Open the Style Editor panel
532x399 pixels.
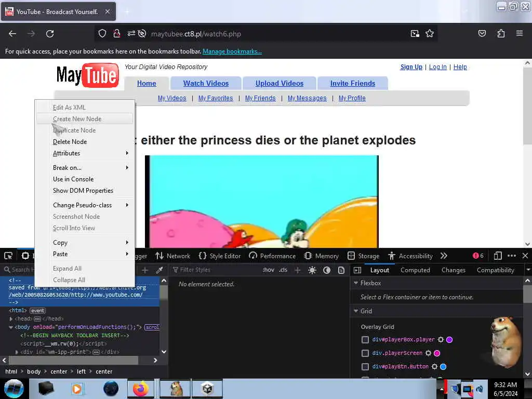pyautogui.click(x=220, y=256)
